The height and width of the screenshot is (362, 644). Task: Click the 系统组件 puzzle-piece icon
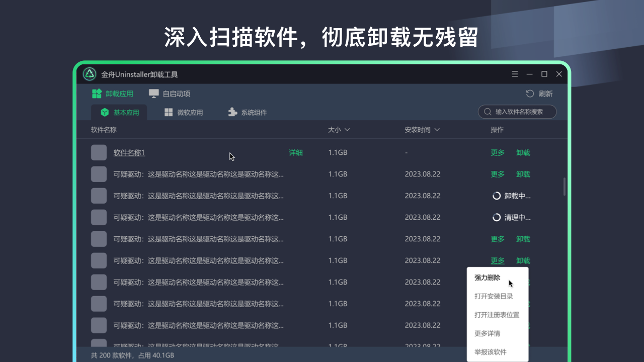click(232, 113)
